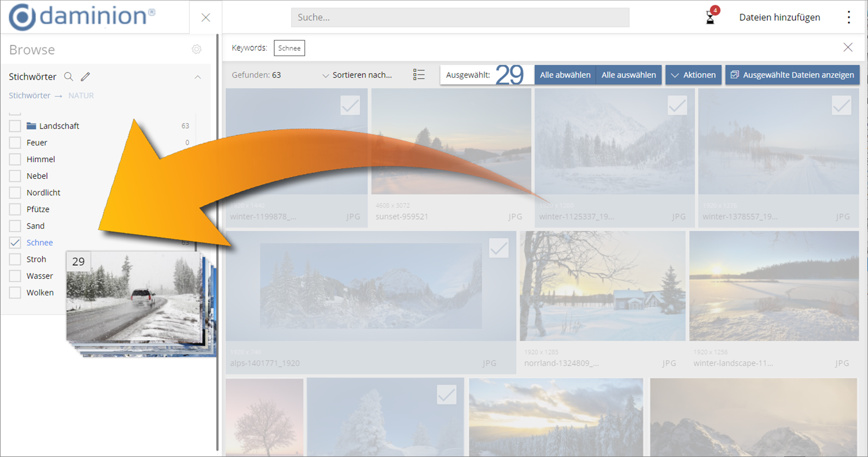This screenshot has width=868, height=457.
Task: Navigate to Stichwörter breadcrumb link
Action: pyautogui.click(x=30, y=96)
